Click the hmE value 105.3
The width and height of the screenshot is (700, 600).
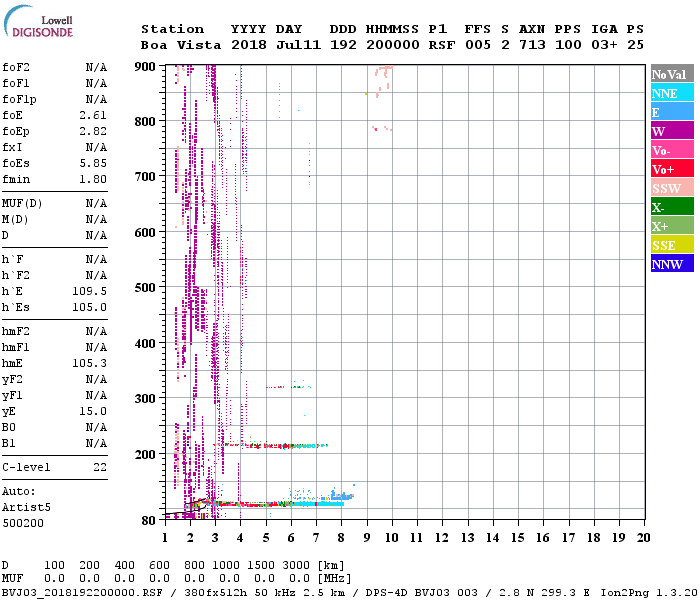[x=90, y=363]
